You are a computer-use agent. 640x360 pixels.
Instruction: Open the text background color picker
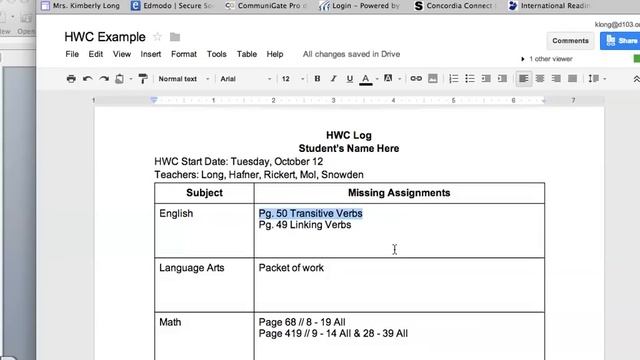(388, 78)
